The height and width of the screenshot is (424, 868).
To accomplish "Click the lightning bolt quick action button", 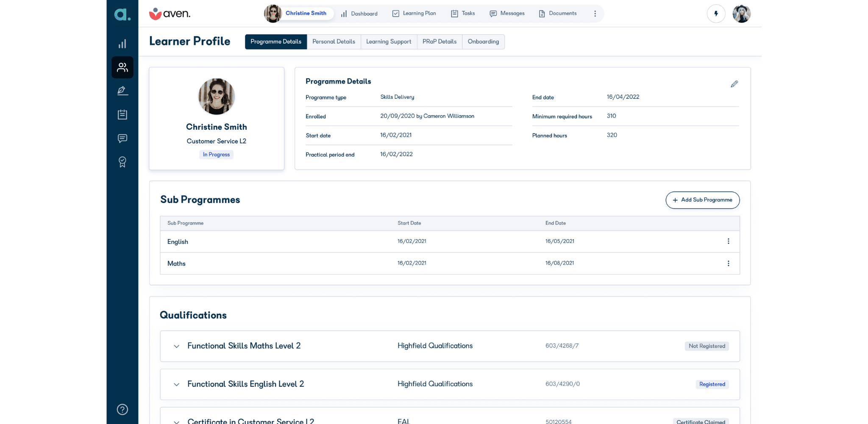I will click(x=716, y=14).
